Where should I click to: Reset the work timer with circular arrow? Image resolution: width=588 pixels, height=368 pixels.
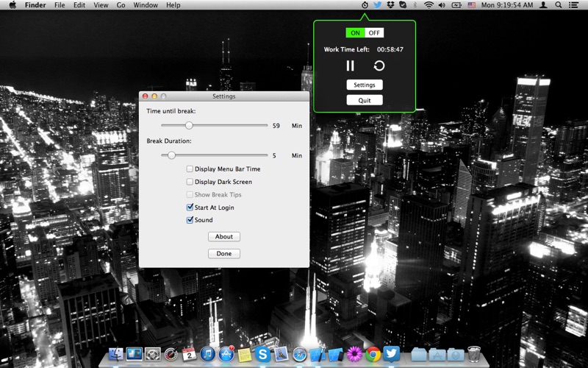379,66
